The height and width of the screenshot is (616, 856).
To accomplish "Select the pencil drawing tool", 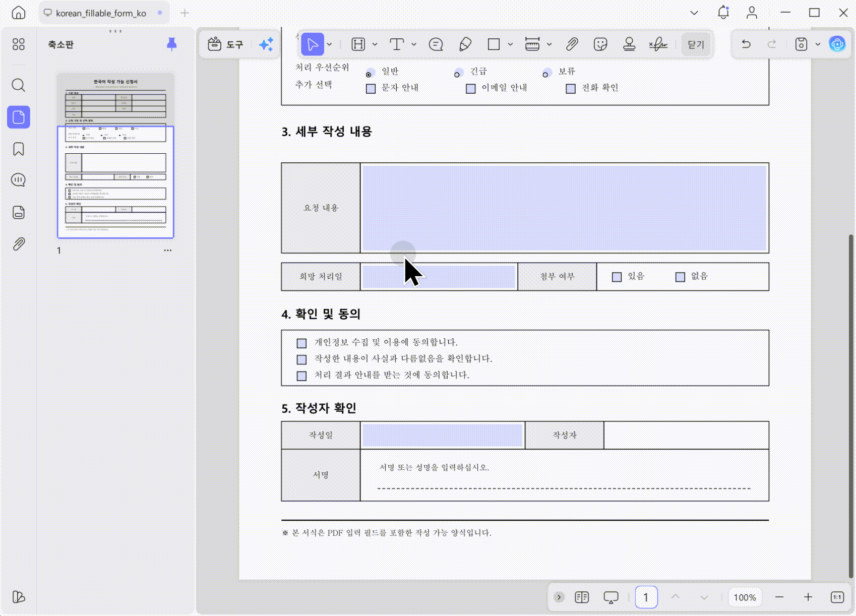I will point(465,44).
